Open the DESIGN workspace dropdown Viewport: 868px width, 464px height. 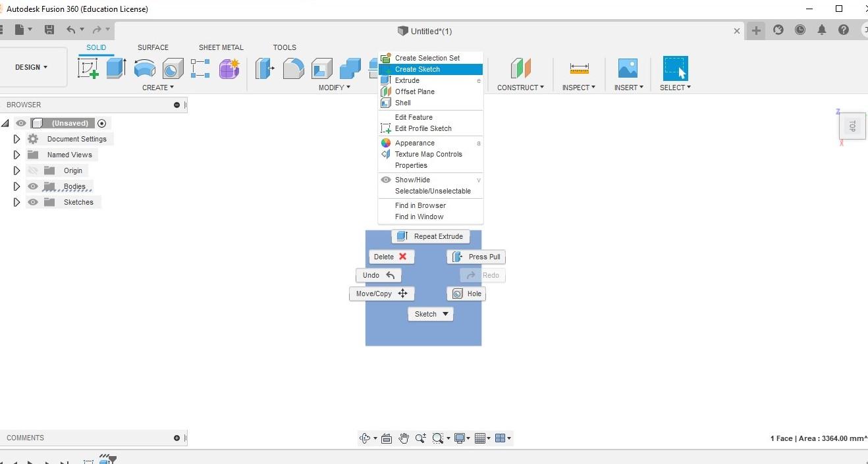tap(32, 67)
